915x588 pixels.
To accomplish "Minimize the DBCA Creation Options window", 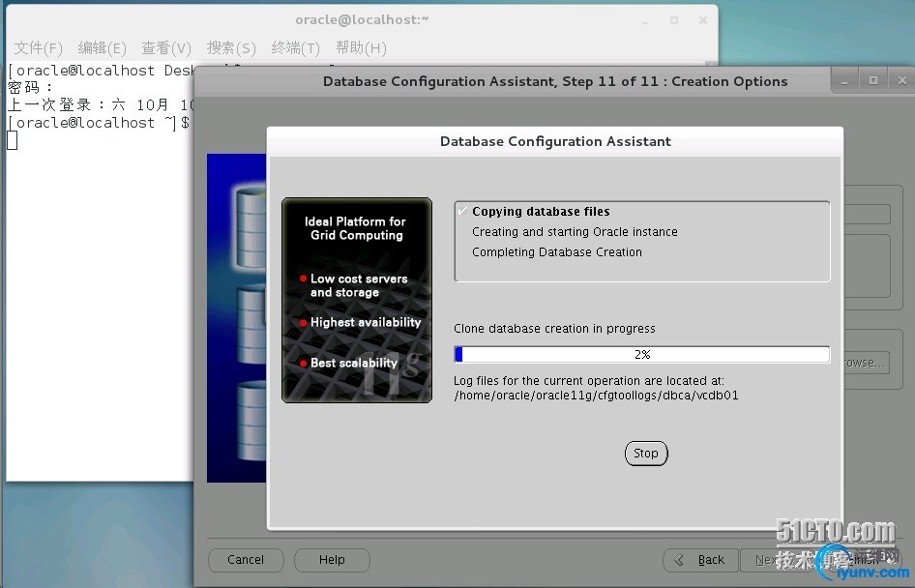I will tap(844, 81).
